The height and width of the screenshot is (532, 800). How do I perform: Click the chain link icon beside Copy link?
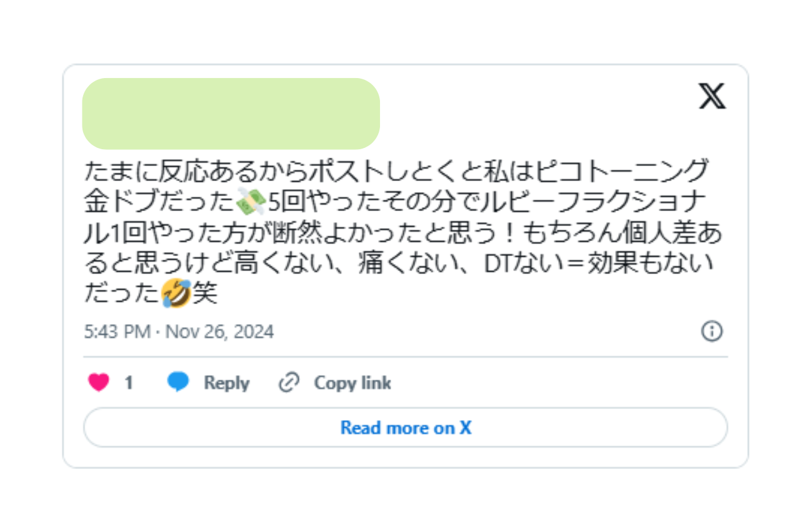pyautogui.click(x=289, y=382)
